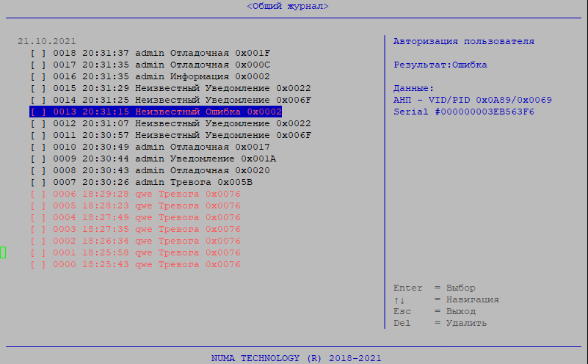Select highlighted entry 0013 Ошибка 0x0002
This screenshot has width=588, height=364.
point(167,112)
